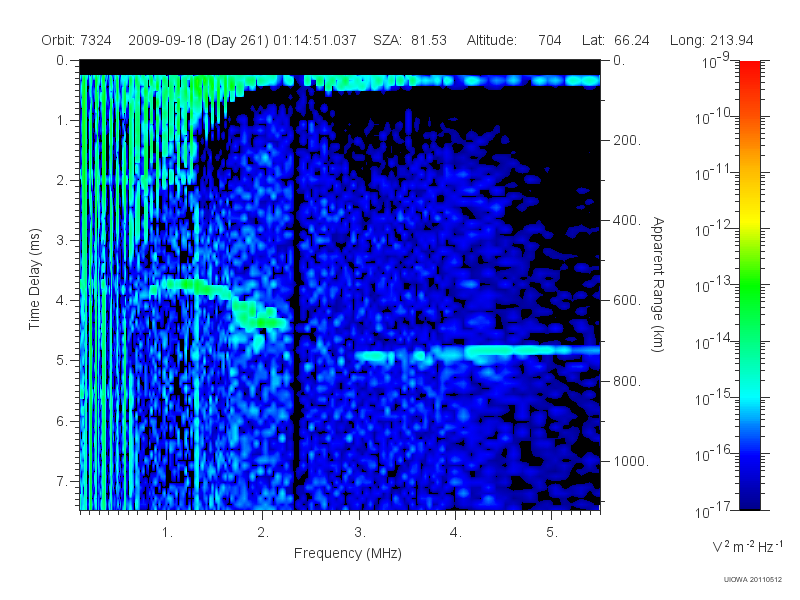Click the green echo trace near 1.5 MHz
This screenshot has height=600, width=800.
pyautogui.click(x=219, y=301)
